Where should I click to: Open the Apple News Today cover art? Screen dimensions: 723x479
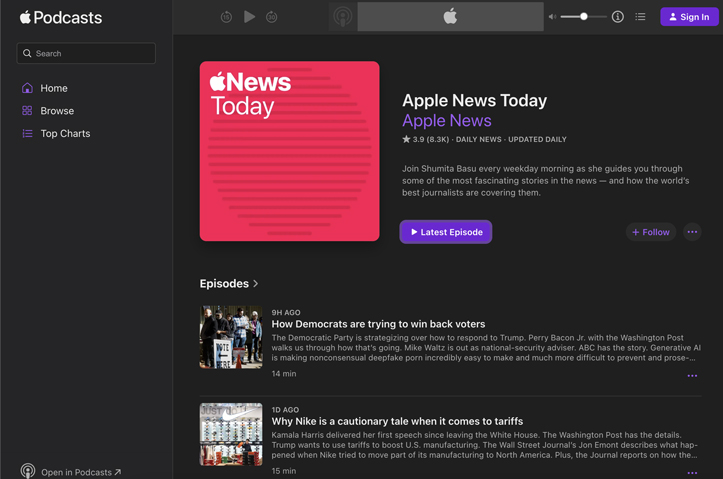(x=290, y=151)
